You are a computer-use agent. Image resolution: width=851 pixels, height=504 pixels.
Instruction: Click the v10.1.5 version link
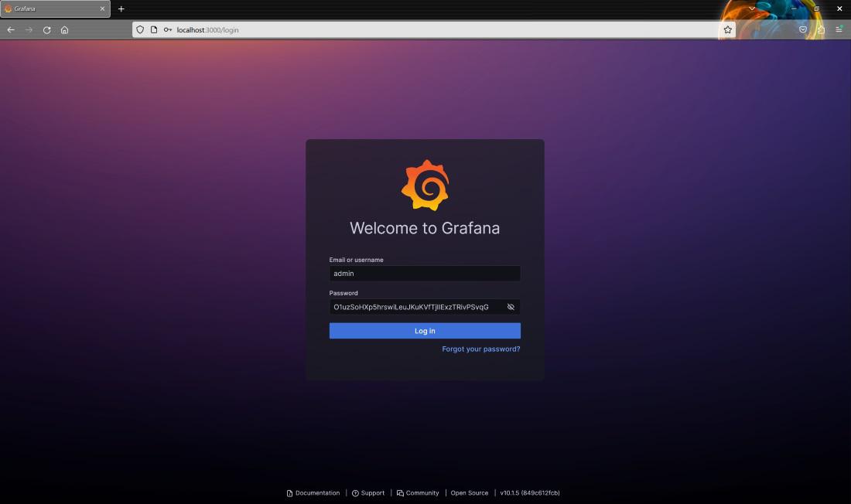(x=530, y=493)
